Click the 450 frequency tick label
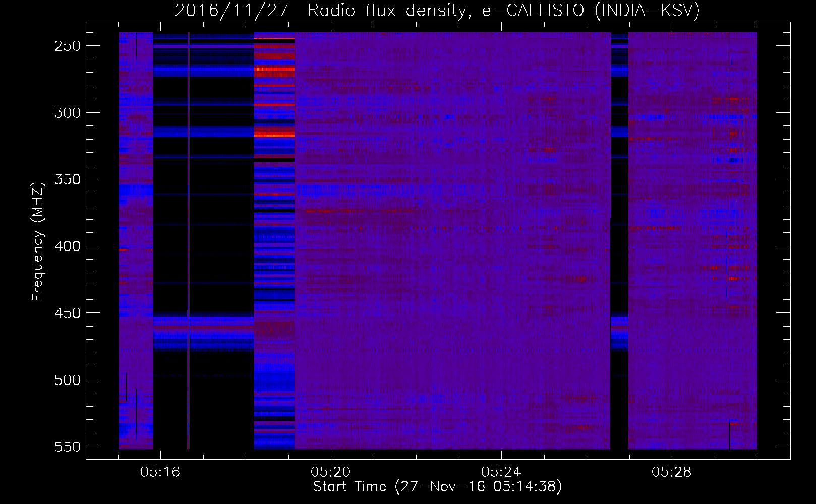 (68, 313)
